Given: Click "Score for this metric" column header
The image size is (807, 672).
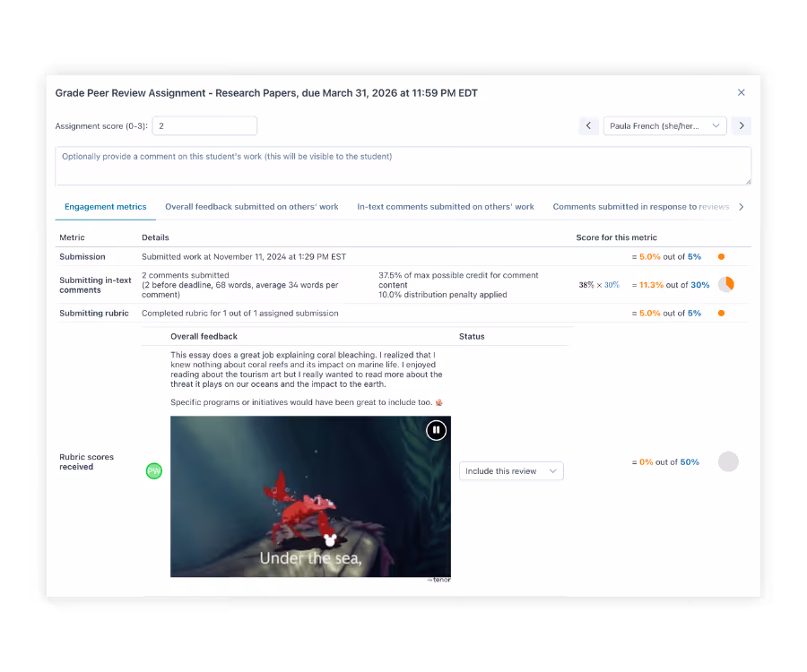Looking at the screenshot, I should coord(617,237).
